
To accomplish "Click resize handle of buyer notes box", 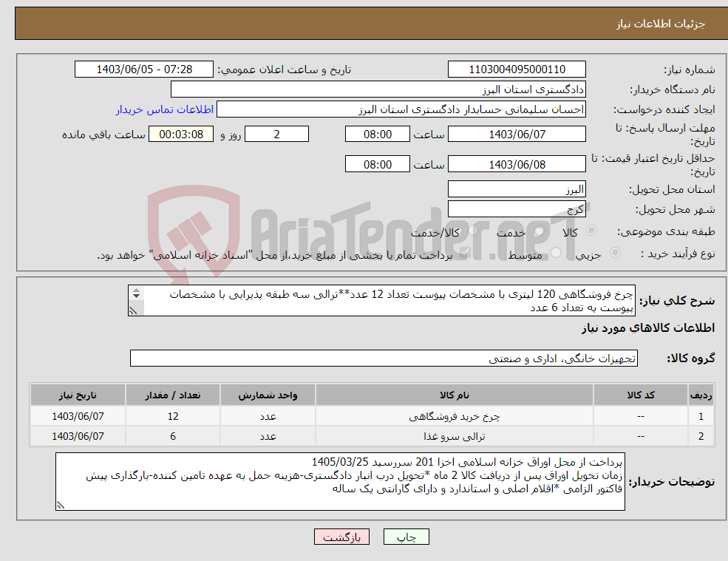I will (x=61, y=506).
